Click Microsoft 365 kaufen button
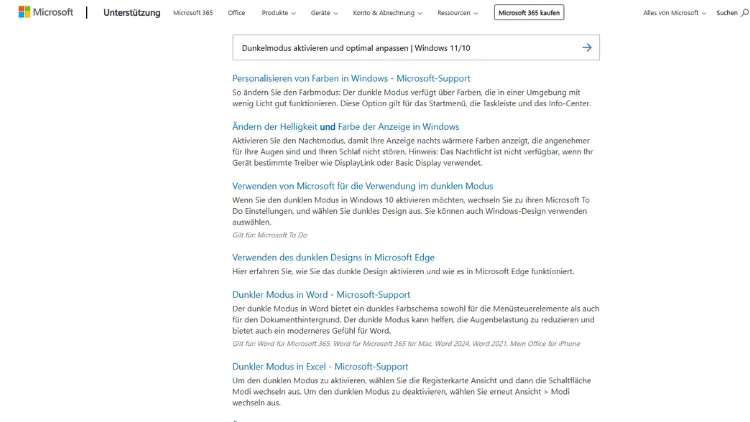The width and height of the screenshot is (750, 422). pos(529,12)
